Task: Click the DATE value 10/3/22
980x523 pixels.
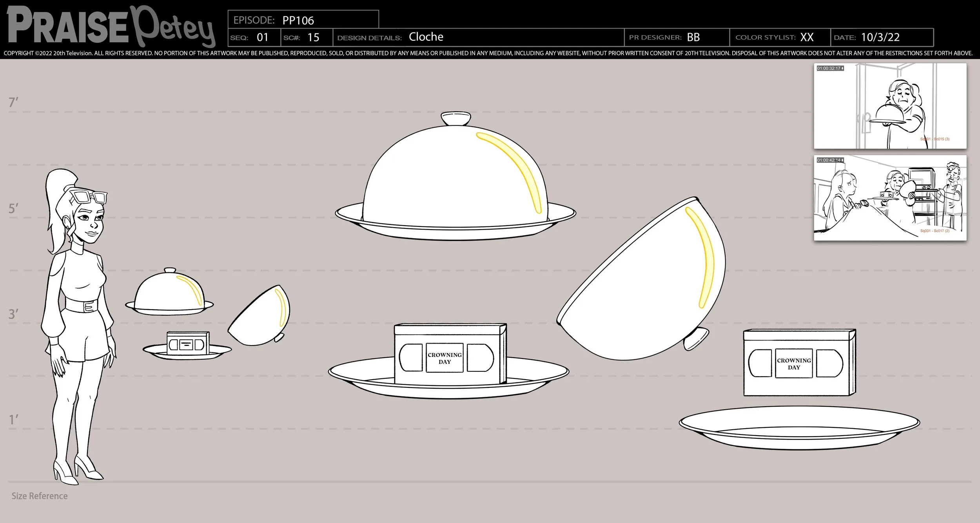Action: 880,37
